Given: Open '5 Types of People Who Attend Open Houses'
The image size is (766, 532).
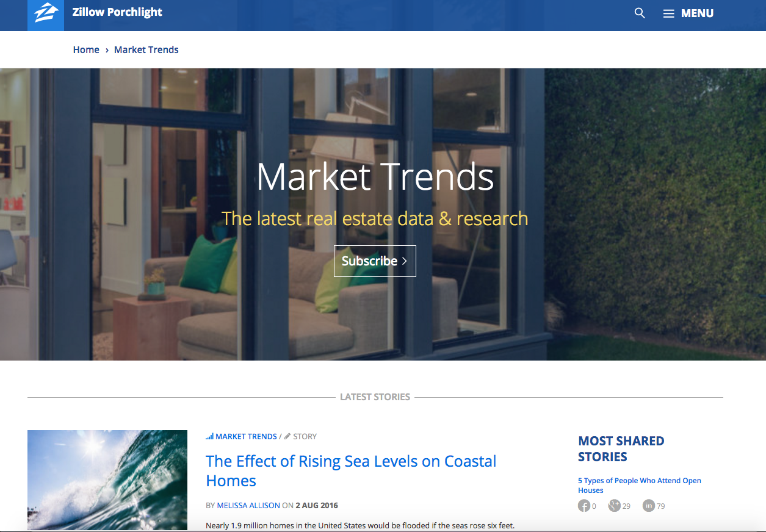Looking at the screenshot, I should [x=639, y=485].
